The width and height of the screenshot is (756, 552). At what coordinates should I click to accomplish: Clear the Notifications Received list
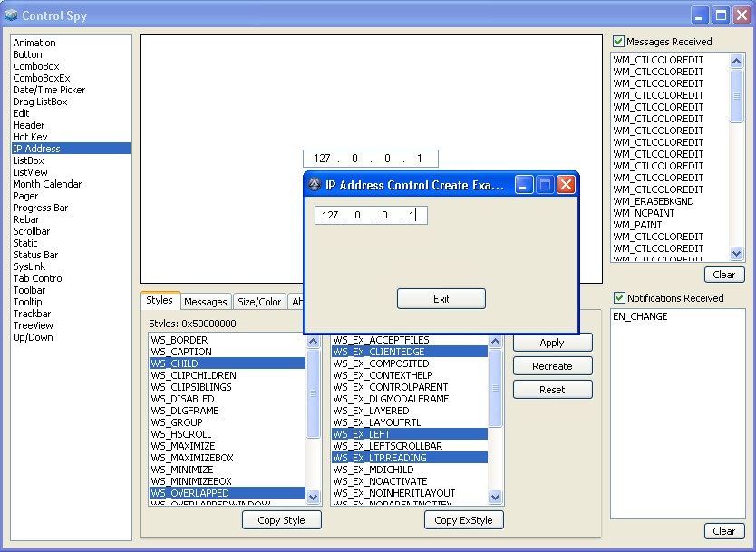723,531
